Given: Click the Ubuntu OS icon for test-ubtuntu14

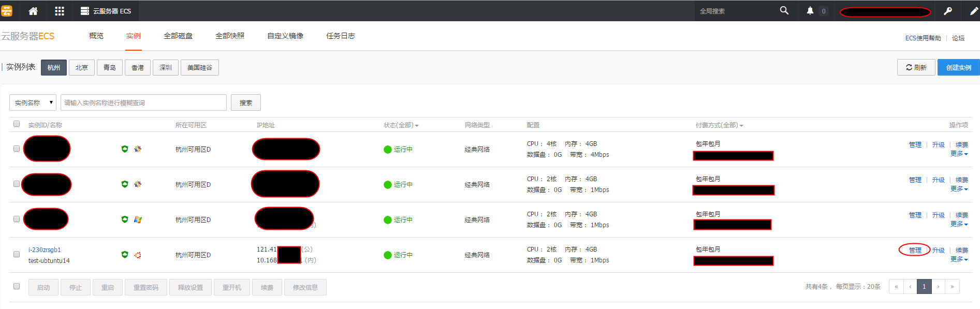Looking at the screenshot, I should tap(138, 255).
